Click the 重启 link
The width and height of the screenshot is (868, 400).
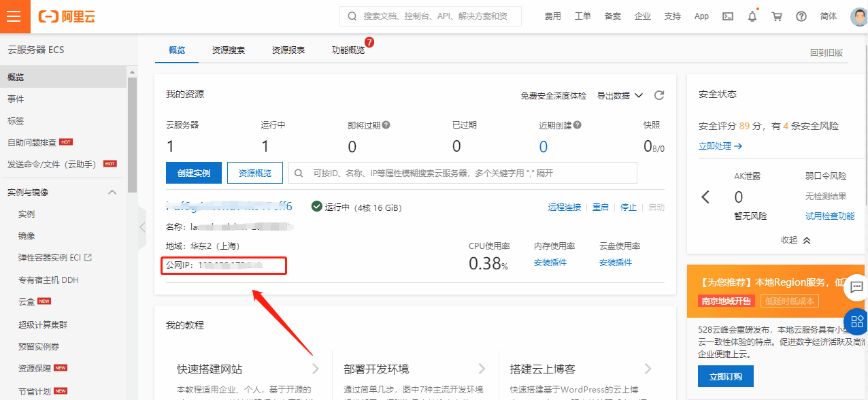click(600, 207)
